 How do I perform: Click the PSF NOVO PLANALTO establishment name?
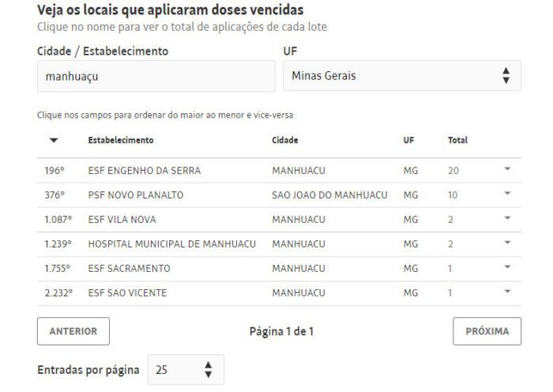(x=136, y=195)
